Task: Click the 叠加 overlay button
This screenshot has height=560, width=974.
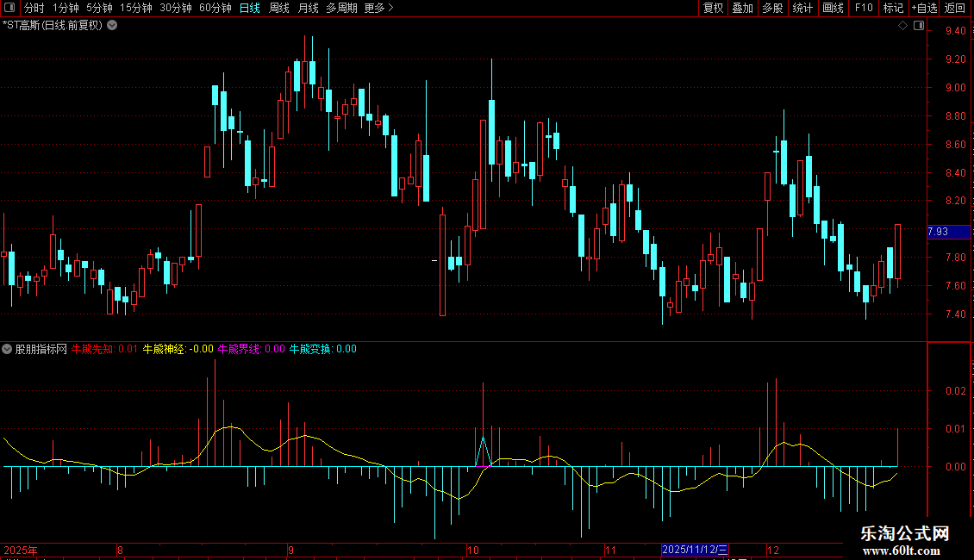Action: coord(742,8)
